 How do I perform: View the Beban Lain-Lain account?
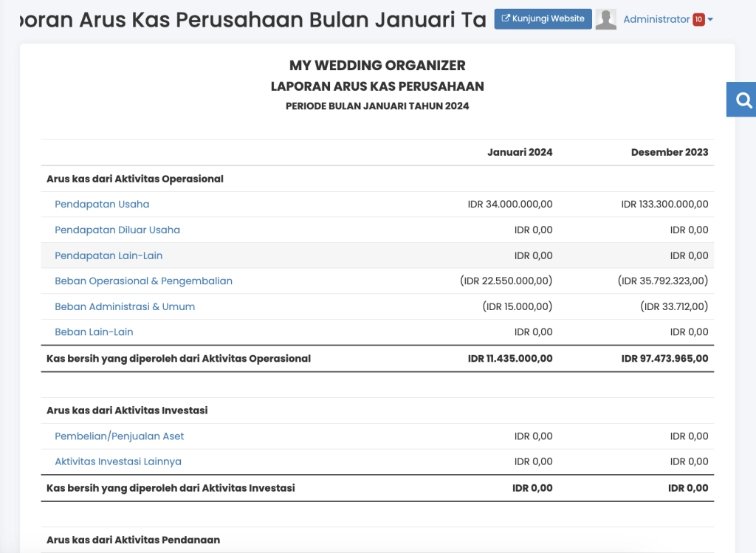pos(94,332)
